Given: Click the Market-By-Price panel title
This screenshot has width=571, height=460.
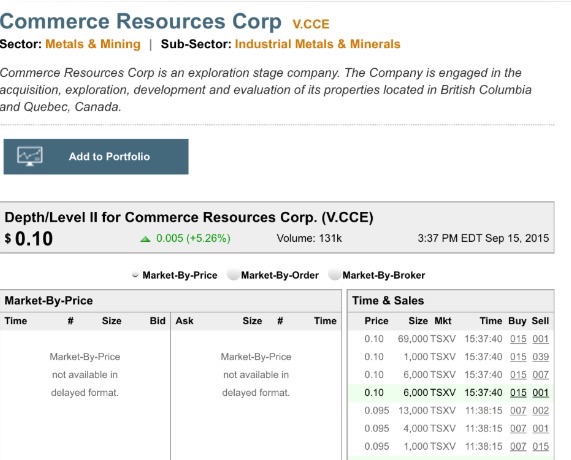Looking at the screenshot, I should (x=49, y=300).
